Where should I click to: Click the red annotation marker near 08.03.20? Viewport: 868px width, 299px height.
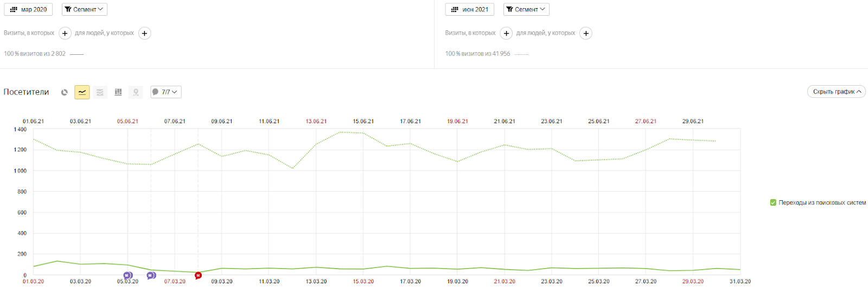pos(198,276)
